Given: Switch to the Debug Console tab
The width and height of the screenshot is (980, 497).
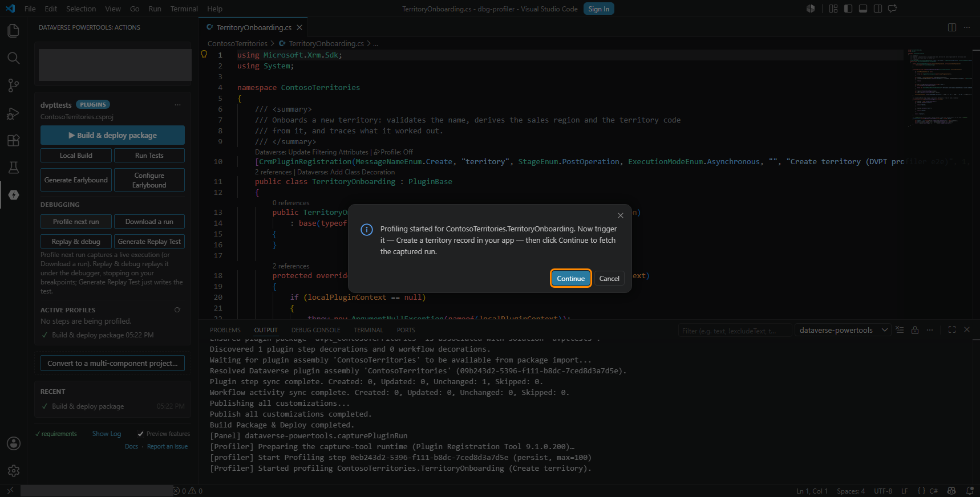Looking at the screenshot, I should 315,330.
